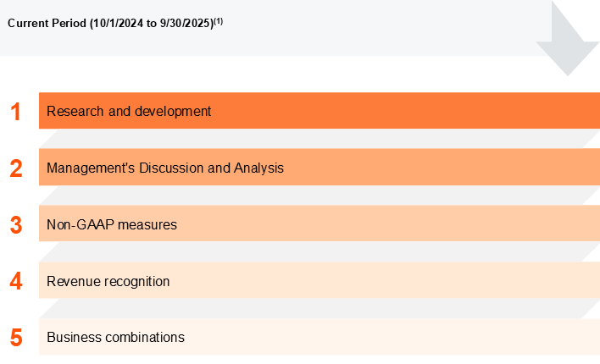Open the Business combinations bar
The image size is (600, 364).
(319, 337)
